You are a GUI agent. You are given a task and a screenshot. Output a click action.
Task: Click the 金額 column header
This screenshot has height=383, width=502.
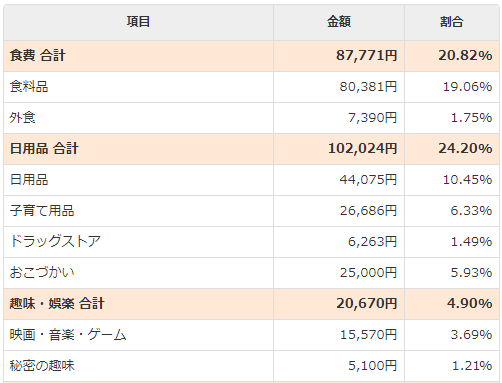339,22
